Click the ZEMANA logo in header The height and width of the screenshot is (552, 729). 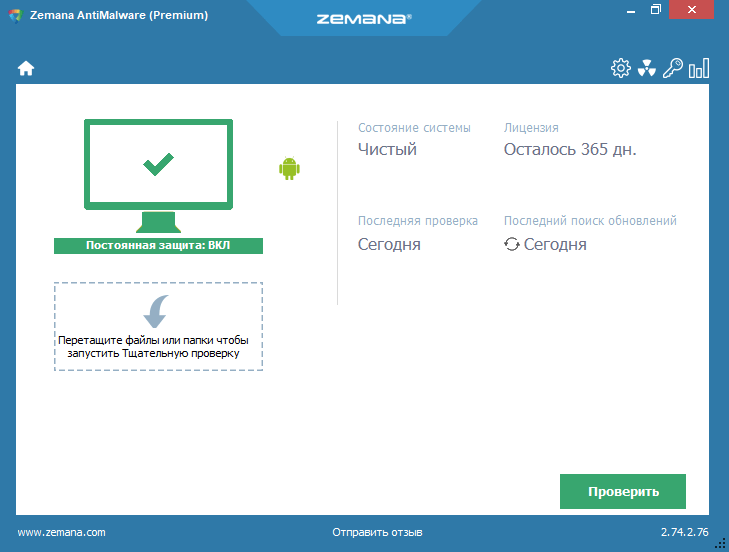click(x=364, y=19)
